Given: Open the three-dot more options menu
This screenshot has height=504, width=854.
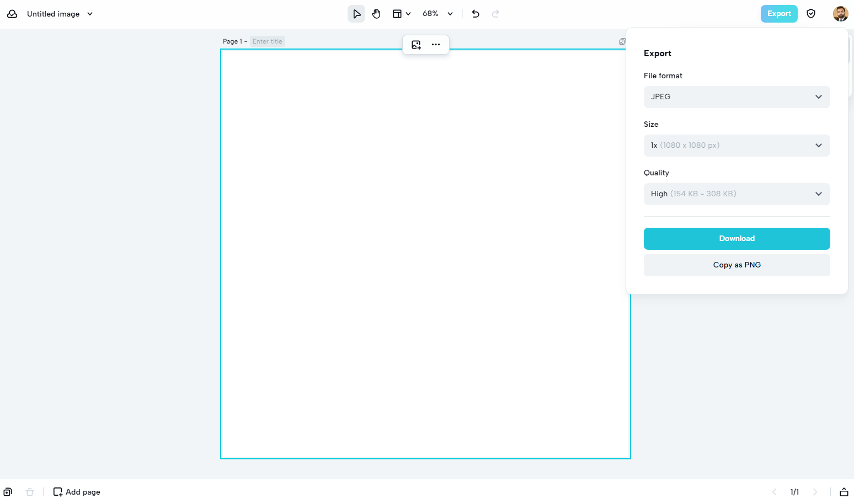Looking at the screenshot, I should pyautogui.click(x=436, y=45).
